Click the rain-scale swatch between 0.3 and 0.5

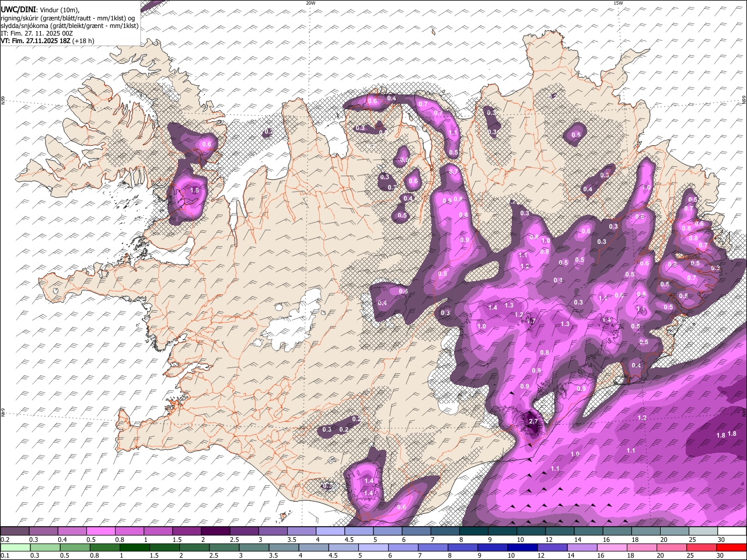(x=45, y=548)
